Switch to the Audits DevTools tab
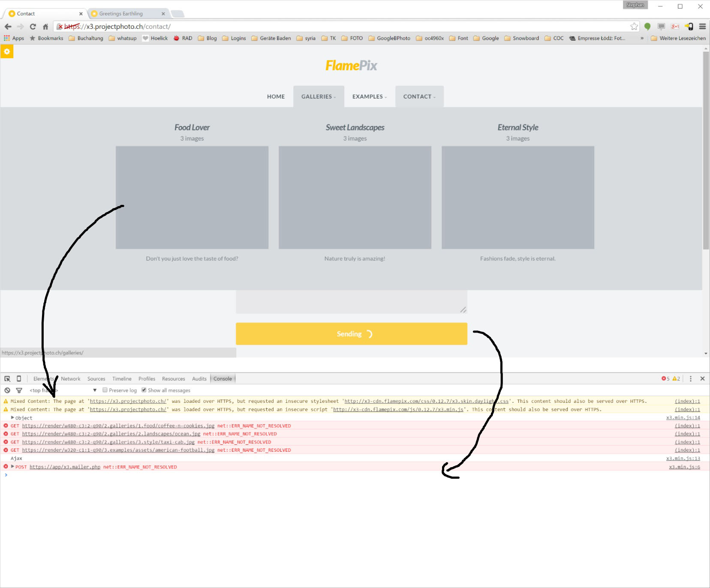This screenshot has width=710, height=588. (x=199, y=379)
